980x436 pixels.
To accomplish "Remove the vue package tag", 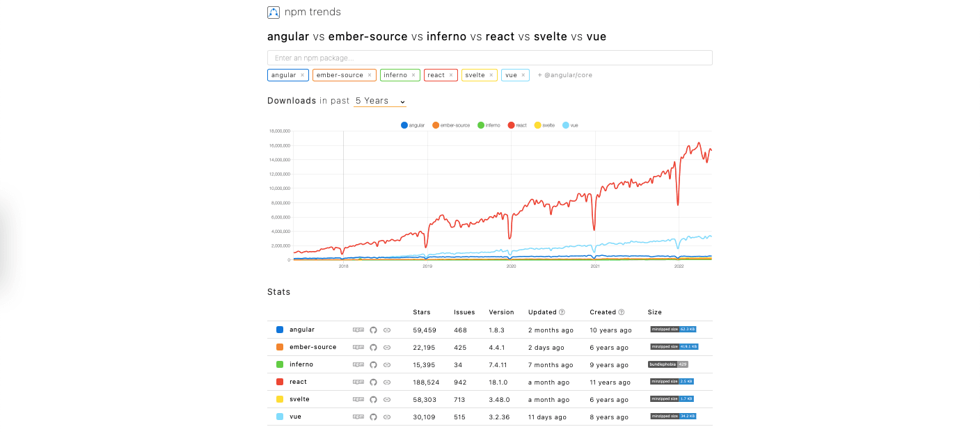I will tap(523, 75).
